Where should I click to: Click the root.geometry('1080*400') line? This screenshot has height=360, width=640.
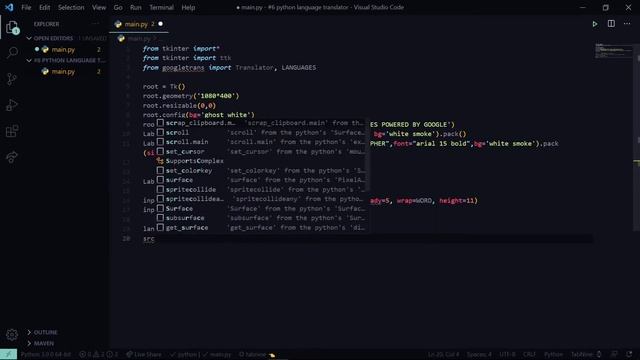tap(191, 96)
